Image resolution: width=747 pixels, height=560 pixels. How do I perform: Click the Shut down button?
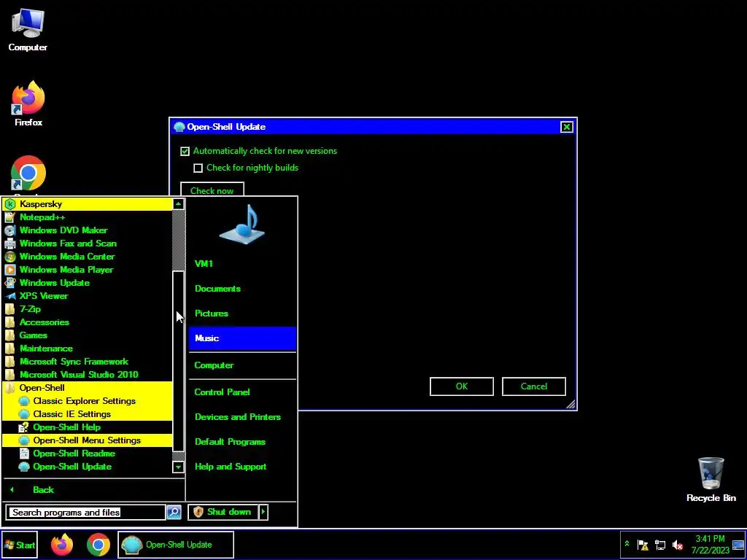(223, 512)
